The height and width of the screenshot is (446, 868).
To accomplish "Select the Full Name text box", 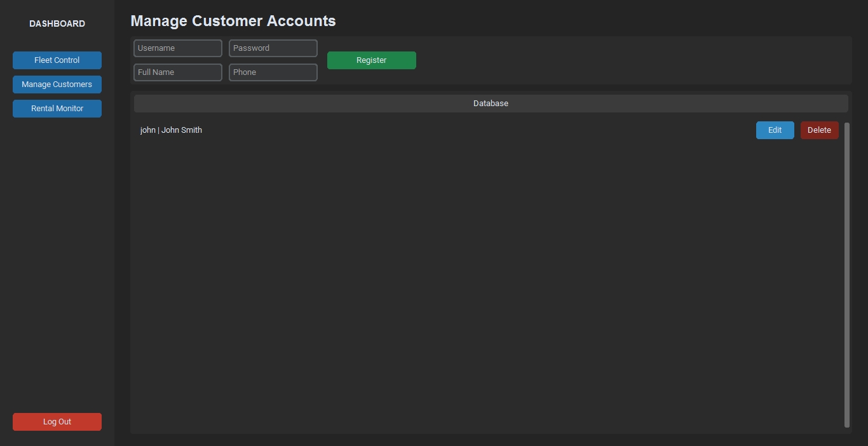I will click(178, 72).
